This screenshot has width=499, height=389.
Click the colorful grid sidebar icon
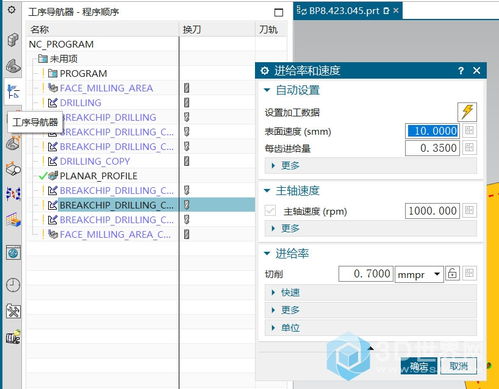coord(13,219)
